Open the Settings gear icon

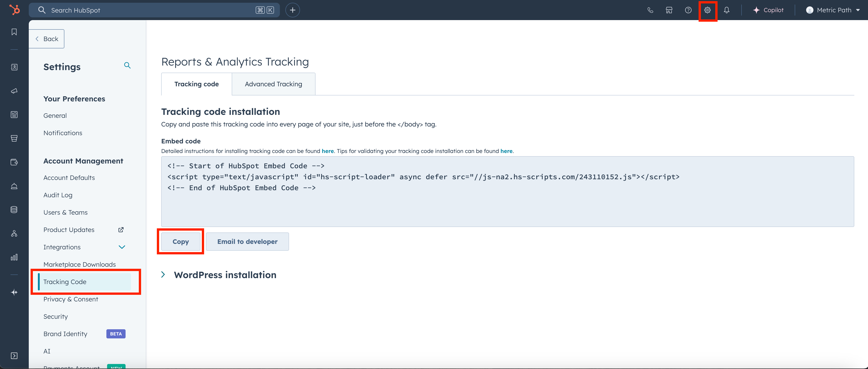708,10
